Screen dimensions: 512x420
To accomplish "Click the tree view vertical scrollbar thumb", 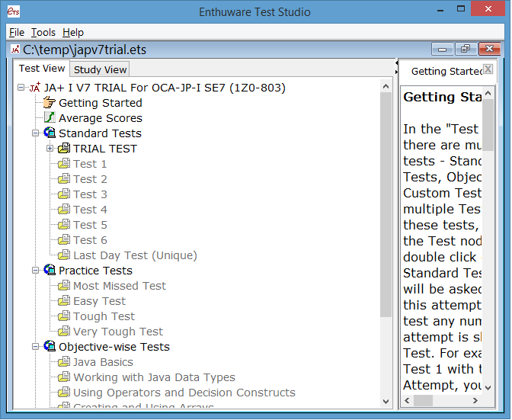I will click(386, 198).
